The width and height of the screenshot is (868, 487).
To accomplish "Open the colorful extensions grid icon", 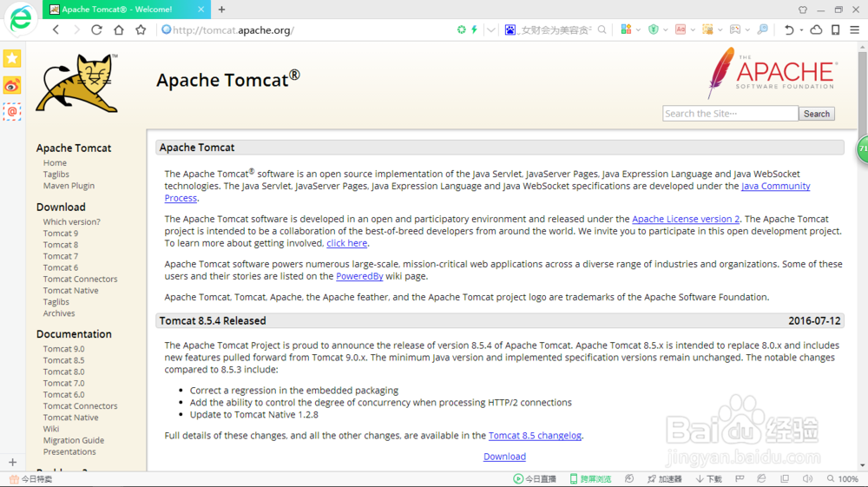I will pos(626,30).
